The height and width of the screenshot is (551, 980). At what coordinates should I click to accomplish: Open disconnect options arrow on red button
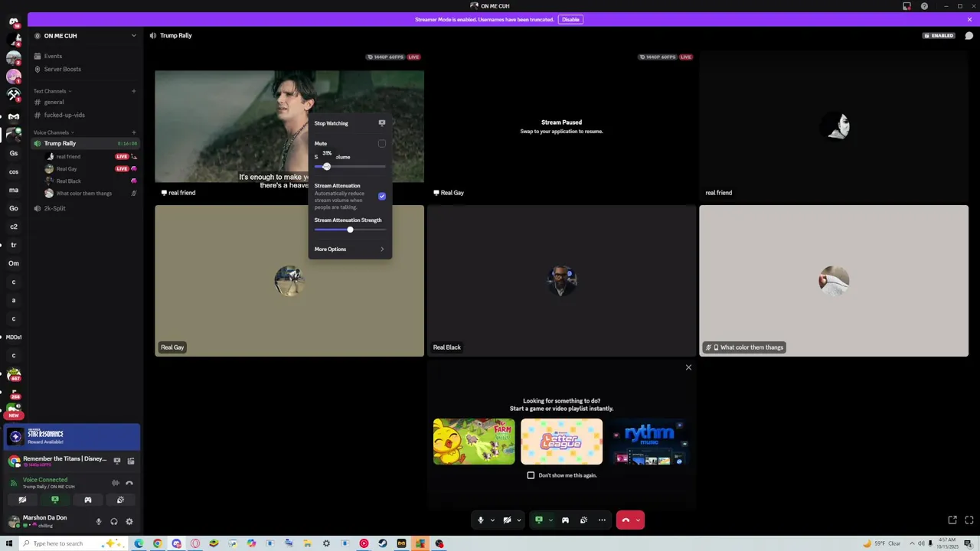[x=639, y=520]
